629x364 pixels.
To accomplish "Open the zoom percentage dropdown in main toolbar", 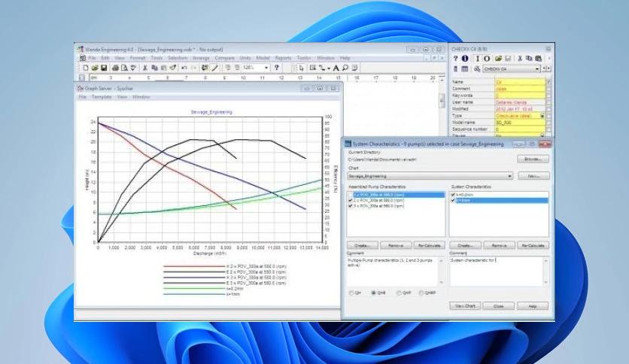I will coord(266,68).
